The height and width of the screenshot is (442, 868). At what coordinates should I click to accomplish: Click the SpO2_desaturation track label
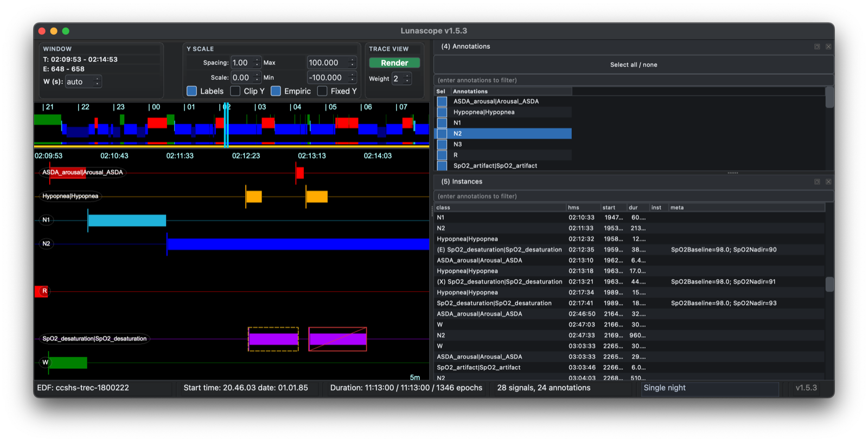point(94,339)
